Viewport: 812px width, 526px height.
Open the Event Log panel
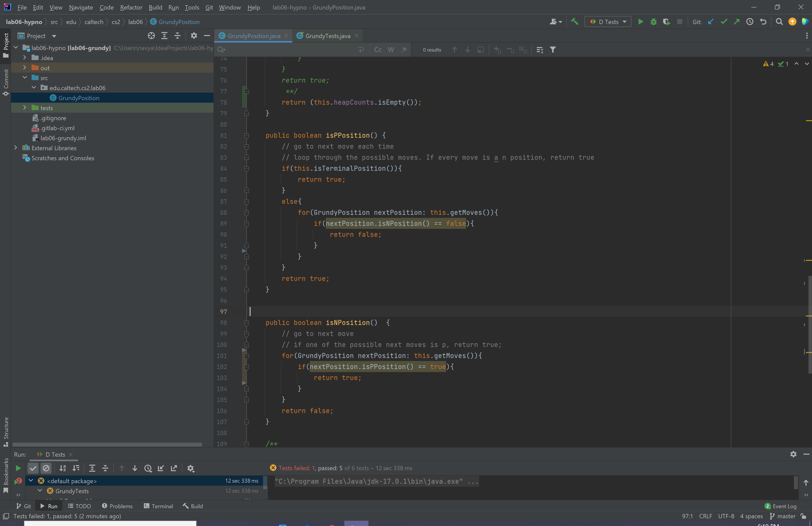(x=781, y=506)
